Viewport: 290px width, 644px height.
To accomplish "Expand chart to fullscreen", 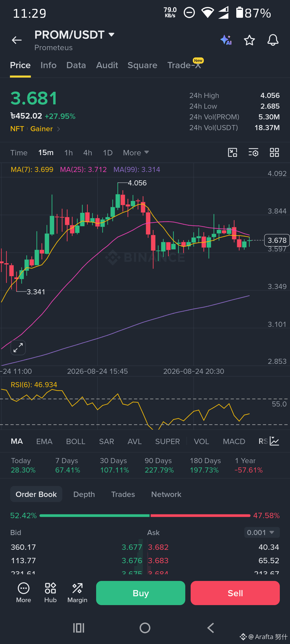I will pyautogui.click(x=18, y=348).
